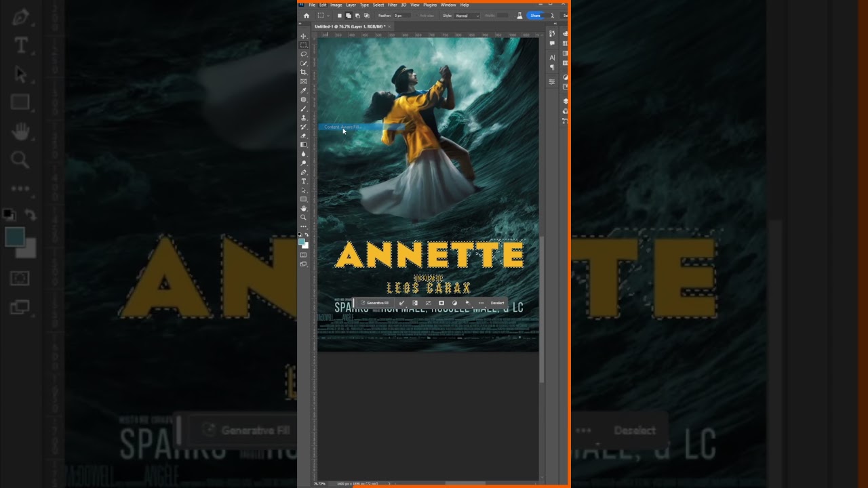Click New adjustment layer icon in task bar
This screenshot has height=488, width=868.
pos(454,303)
